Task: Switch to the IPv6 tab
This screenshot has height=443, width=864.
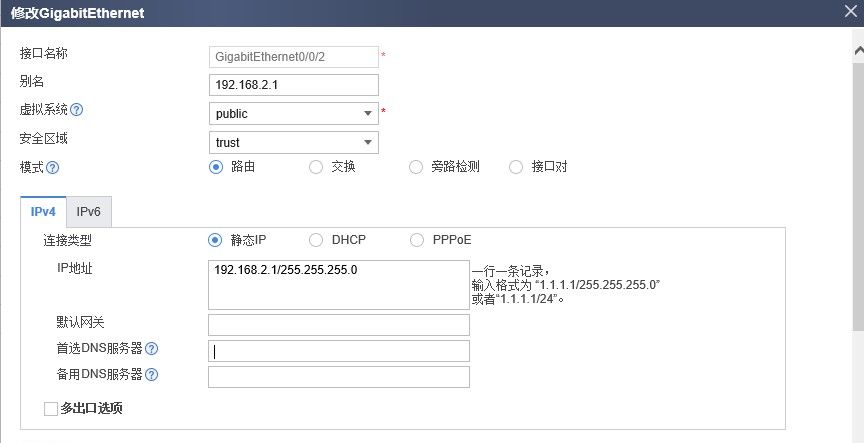Action: (x=90, y=212)
